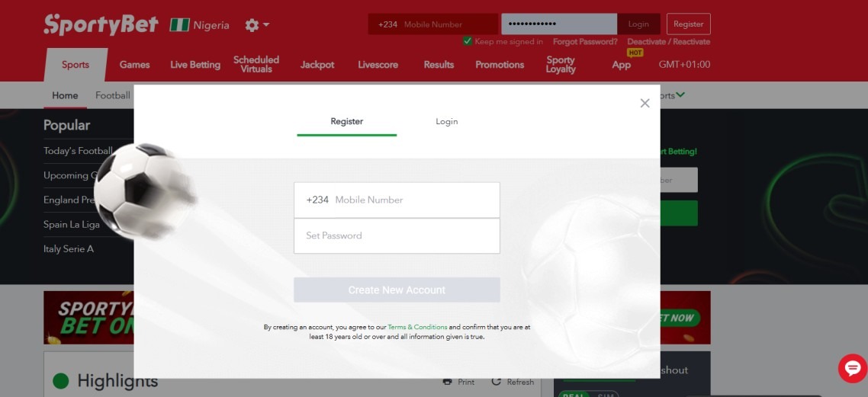Open Today's Football in Popular
868x397 pixels.
point(78,151)
